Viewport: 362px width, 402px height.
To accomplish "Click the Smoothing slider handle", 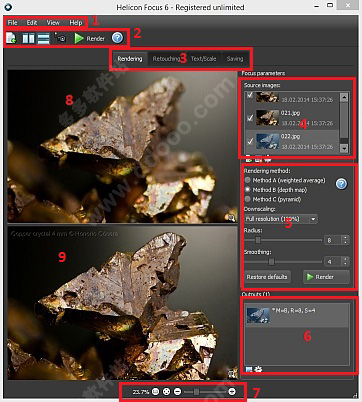I will (271, 262).
